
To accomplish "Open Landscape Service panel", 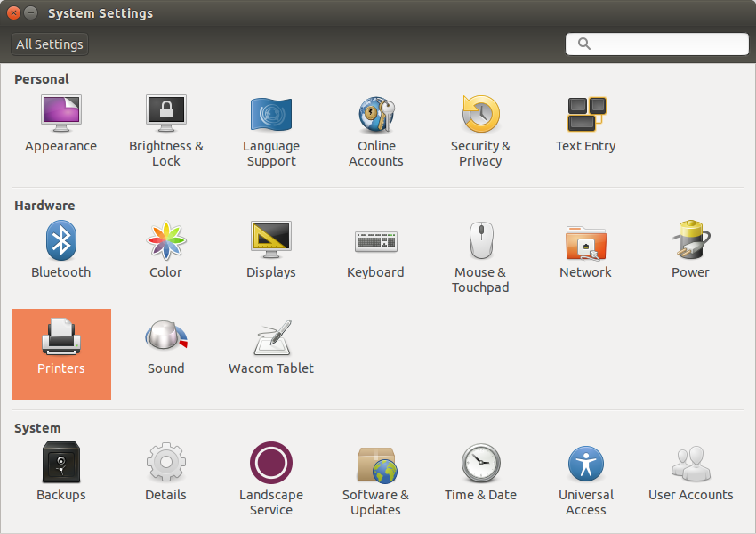I will point(271,479).
